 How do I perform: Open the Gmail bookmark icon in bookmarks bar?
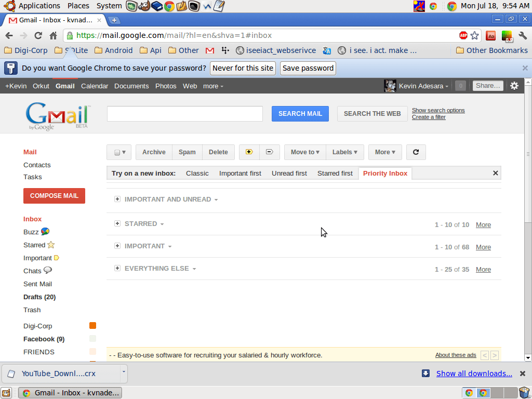pyautogui.click(x=210, y=50)
